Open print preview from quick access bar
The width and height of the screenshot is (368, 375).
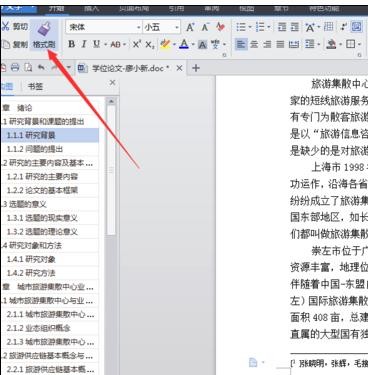click(28, 68)
